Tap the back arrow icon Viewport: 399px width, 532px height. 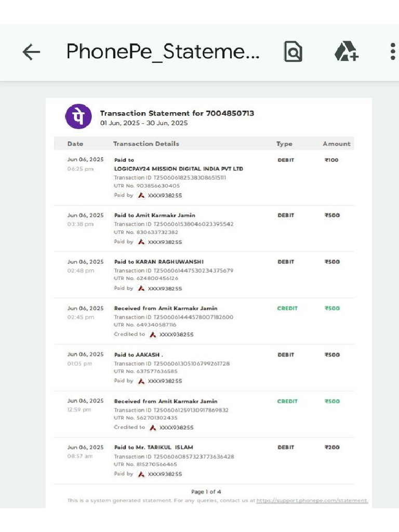click(x=31, y=52)
